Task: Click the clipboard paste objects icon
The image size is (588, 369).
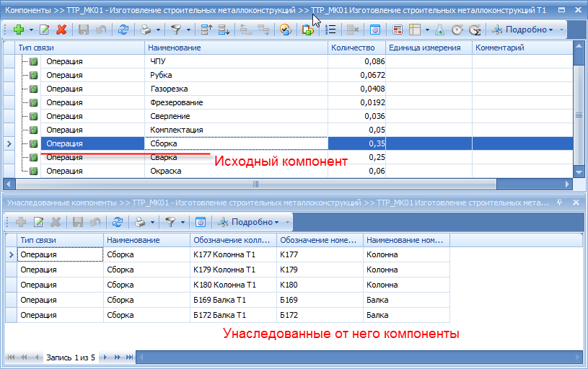Action: point(307,30)
